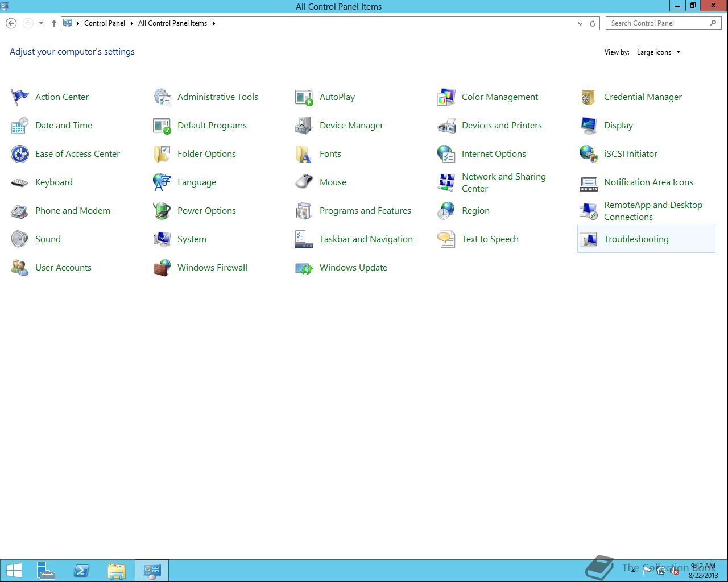
Task: Open the Large icons view dropdown
Action: (659, 52)
